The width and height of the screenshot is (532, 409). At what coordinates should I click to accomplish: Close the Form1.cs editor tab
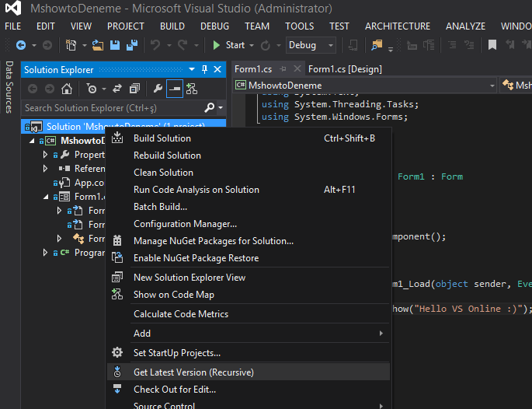(297, 69)
